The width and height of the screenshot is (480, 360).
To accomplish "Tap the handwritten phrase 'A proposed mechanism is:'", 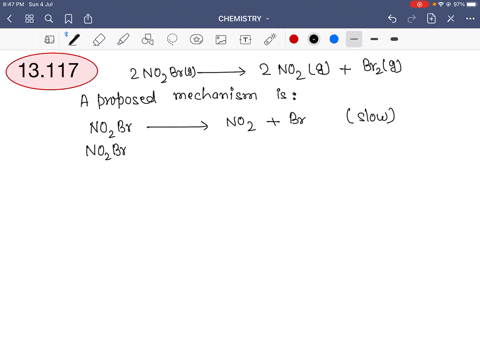I will (188, 98).
